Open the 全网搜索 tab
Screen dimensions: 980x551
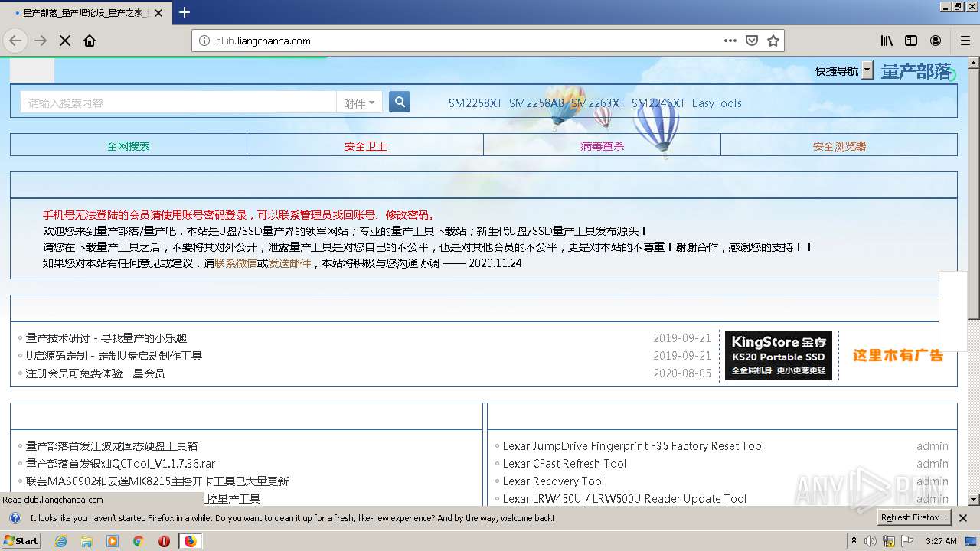point(129,145)
